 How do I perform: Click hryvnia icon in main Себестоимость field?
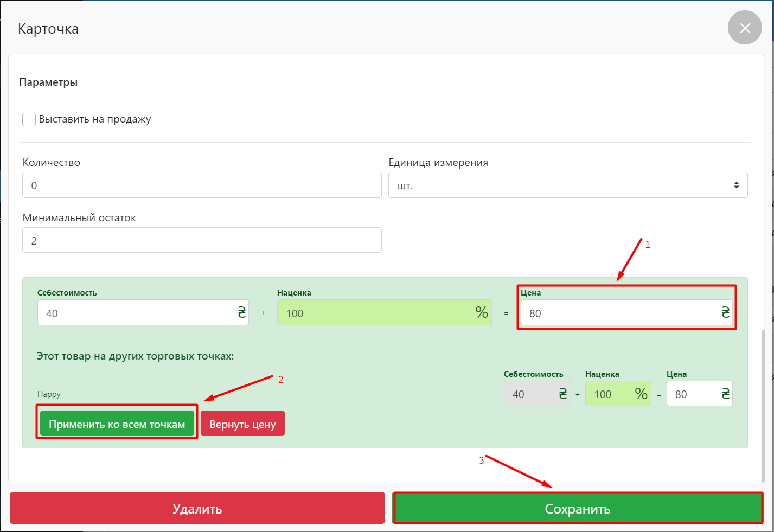pyautogui.click(x=241, y=312)
